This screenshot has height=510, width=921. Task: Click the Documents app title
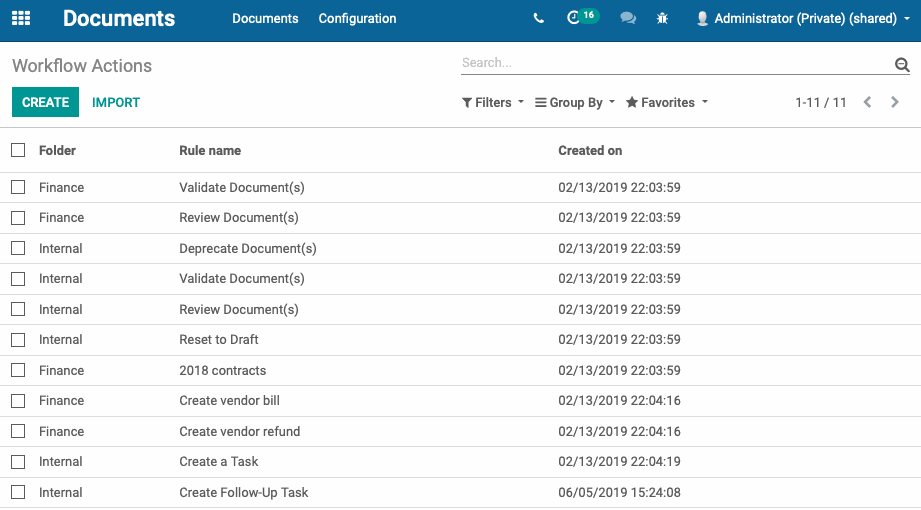pos(119,18)
